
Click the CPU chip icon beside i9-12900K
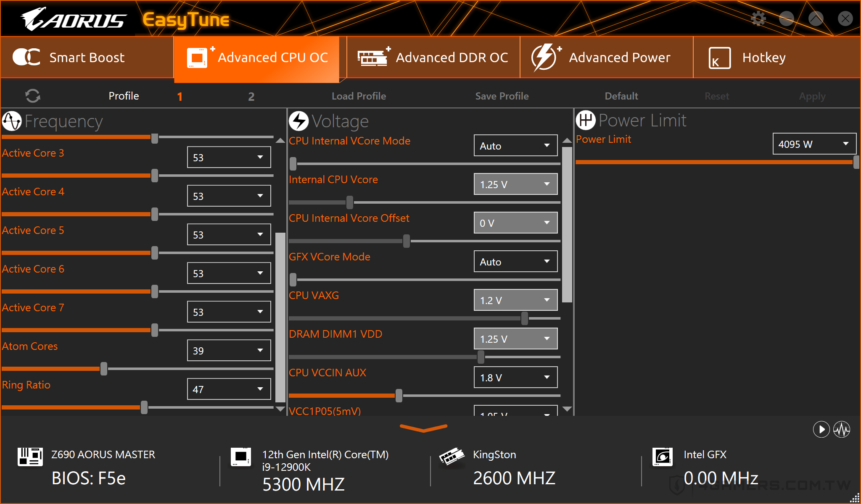tap(241, 457)
